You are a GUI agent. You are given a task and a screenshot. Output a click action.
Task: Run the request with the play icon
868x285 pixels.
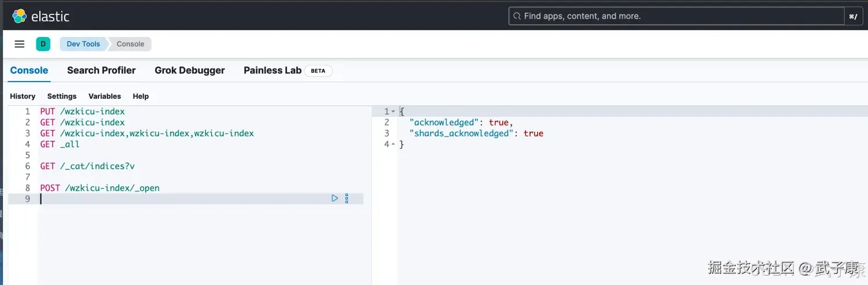tap(334, 198)
